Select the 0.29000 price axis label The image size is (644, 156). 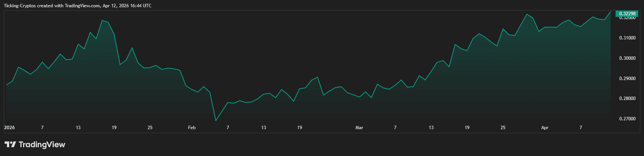click(627, 79)
